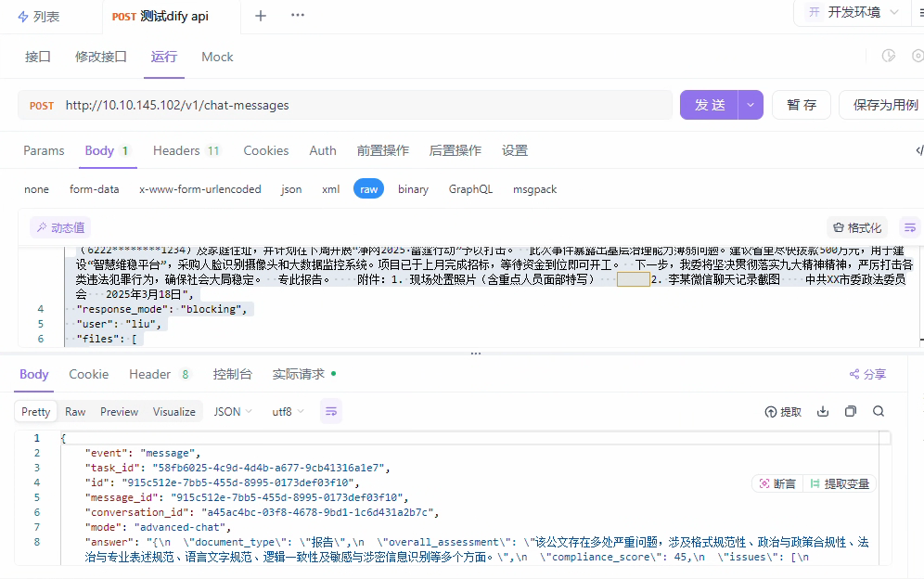Open the 控制台 console tab
924x579 pixels.
click(232, 374)
